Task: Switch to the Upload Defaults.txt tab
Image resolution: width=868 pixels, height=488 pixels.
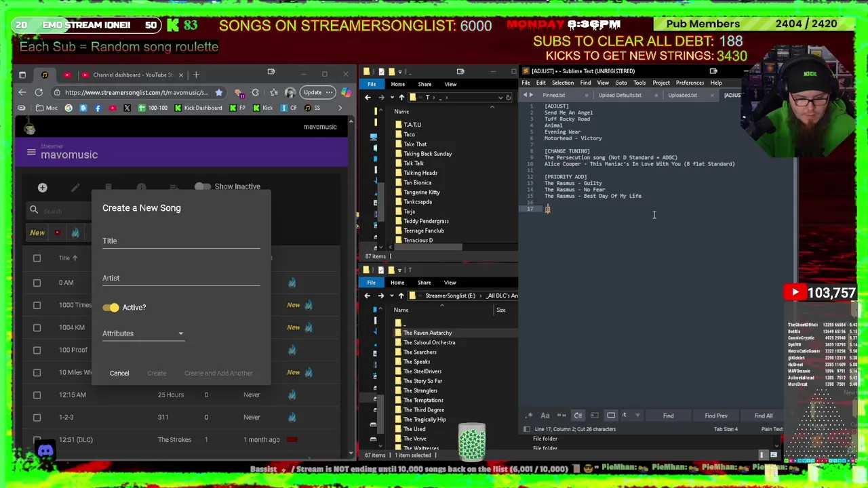Action: [620, 96]
